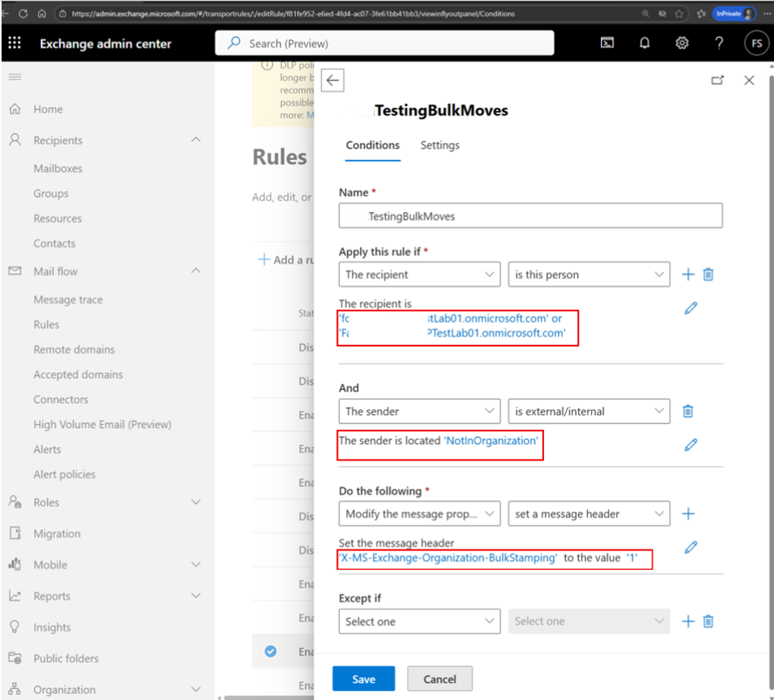Open the app launcher waffle icon
The height and width of the screenshot is (700, 774).
point(14,42)
